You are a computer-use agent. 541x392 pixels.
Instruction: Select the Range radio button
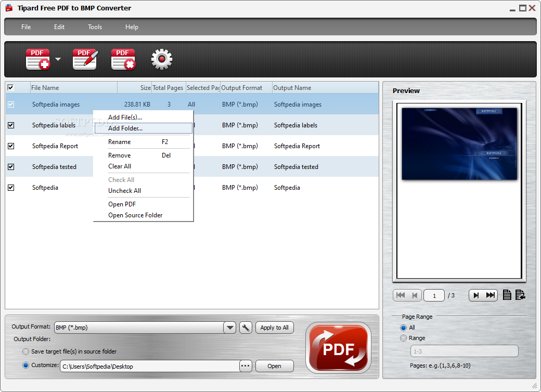pyautogui.click(x=403, y=338)
